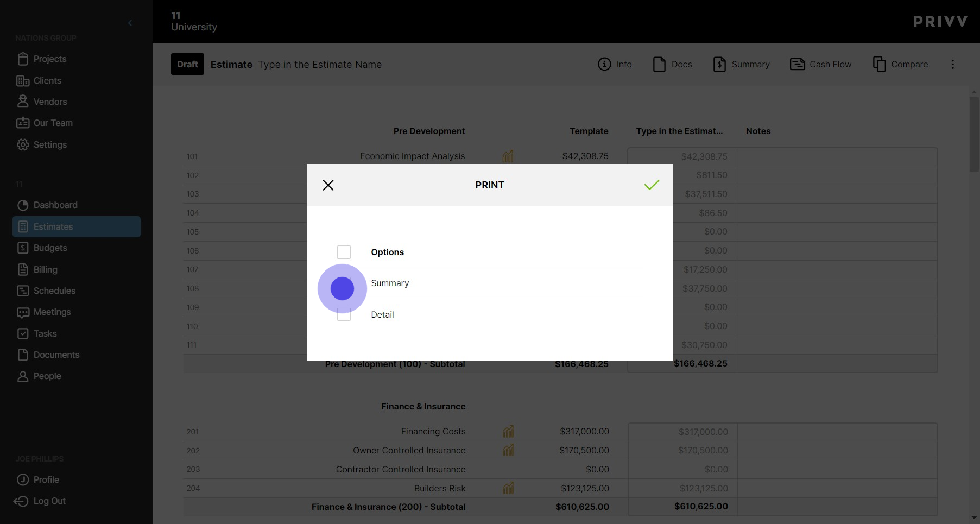
Task: Click the Projects clipboard icon
Action: [x=23, y=59]
